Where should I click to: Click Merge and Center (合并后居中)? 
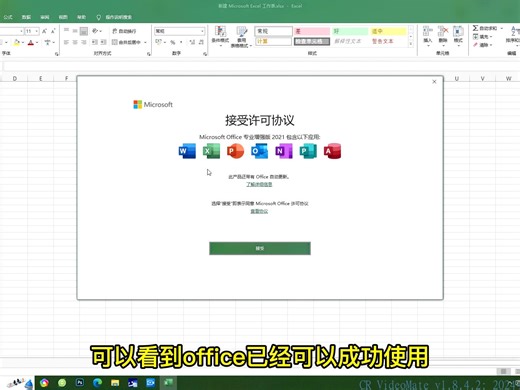point(126,42)
